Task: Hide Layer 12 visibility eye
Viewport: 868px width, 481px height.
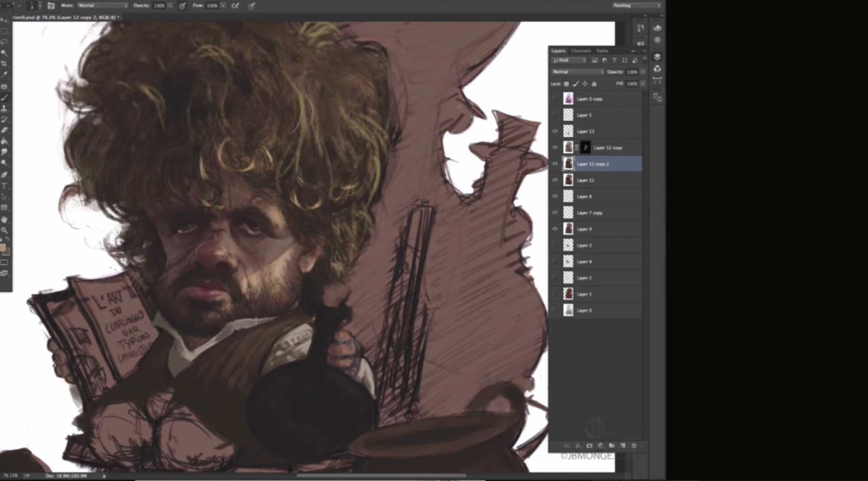Action: (555, 180)
